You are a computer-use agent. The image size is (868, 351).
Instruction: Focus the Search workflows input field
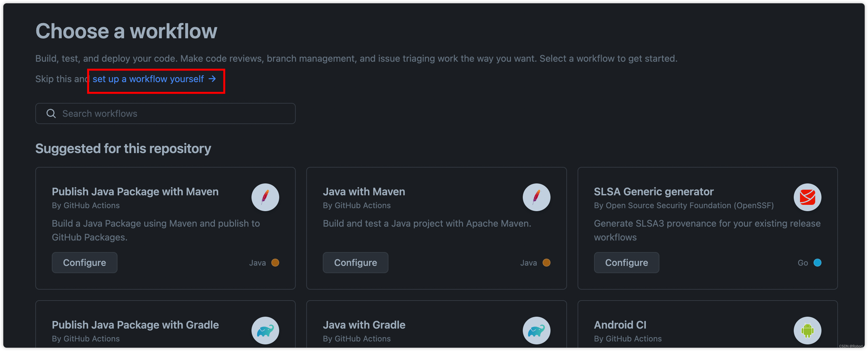pos(165,113)
